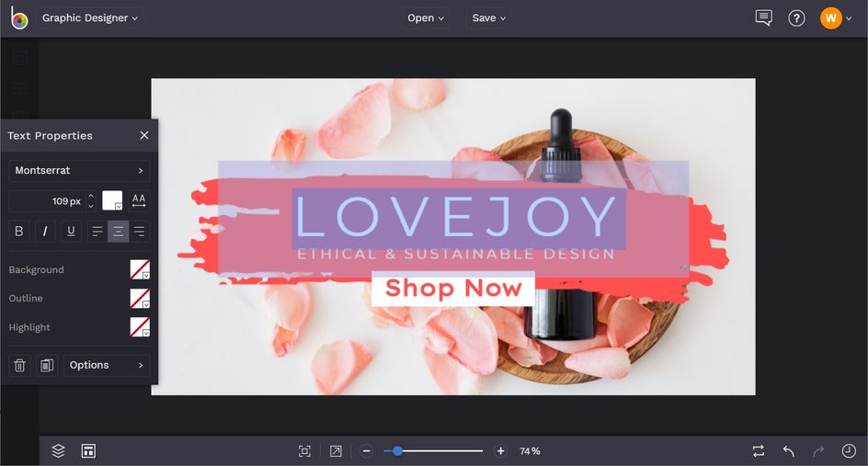Open the Outline color swatch
868x466 pixels.
[140, 299]
